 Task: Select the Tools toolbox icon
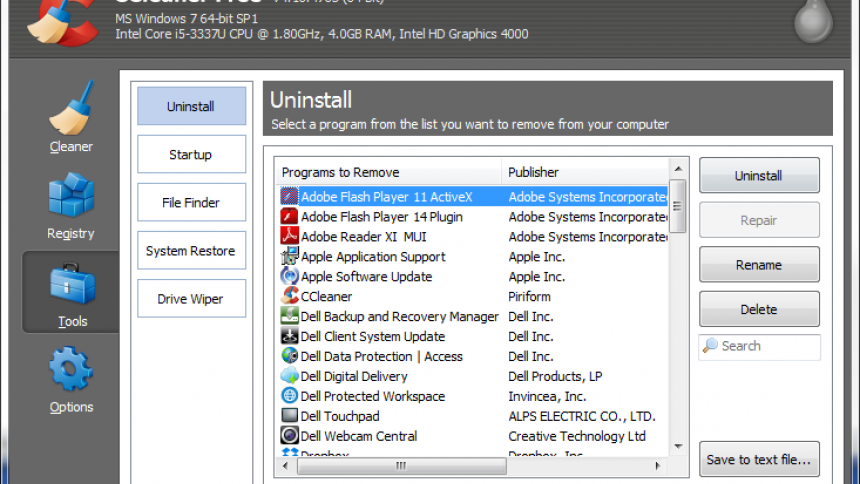click(72, 283)
